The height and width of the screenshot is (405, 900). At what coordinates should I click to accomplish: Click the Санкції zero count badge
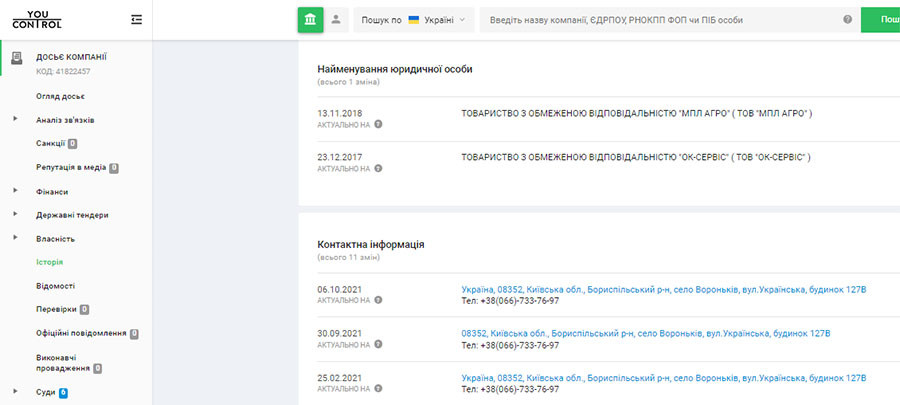pyautogui.click(x=72, y=144)
